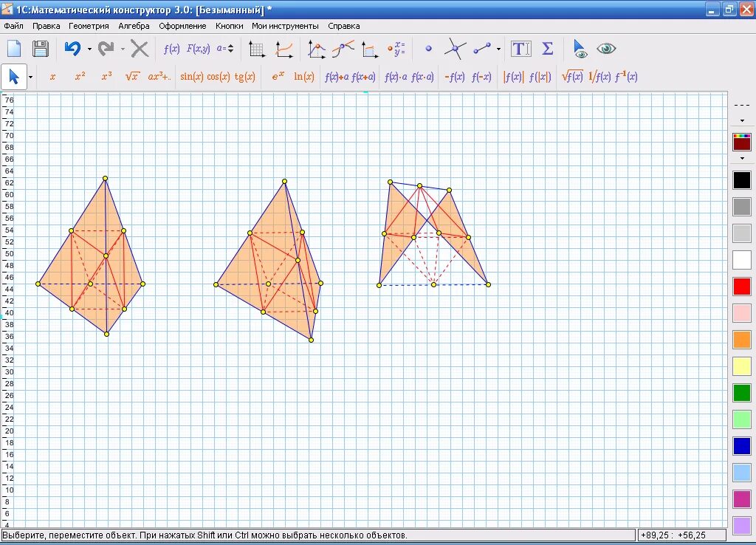Apply the f(x)+a transformation
This screenshot has height=545, width=756.
(x=337, y=77)
